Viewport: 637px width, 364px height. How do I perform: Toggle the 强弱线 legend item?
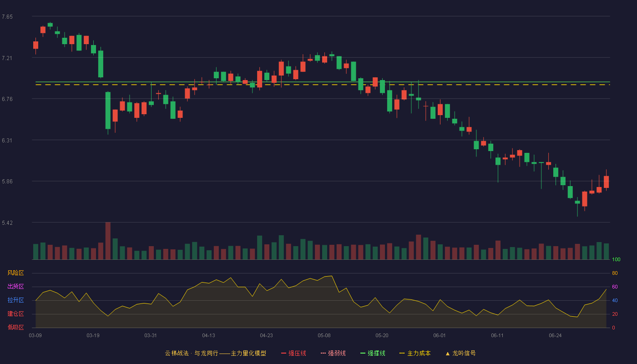pos(333,353)
